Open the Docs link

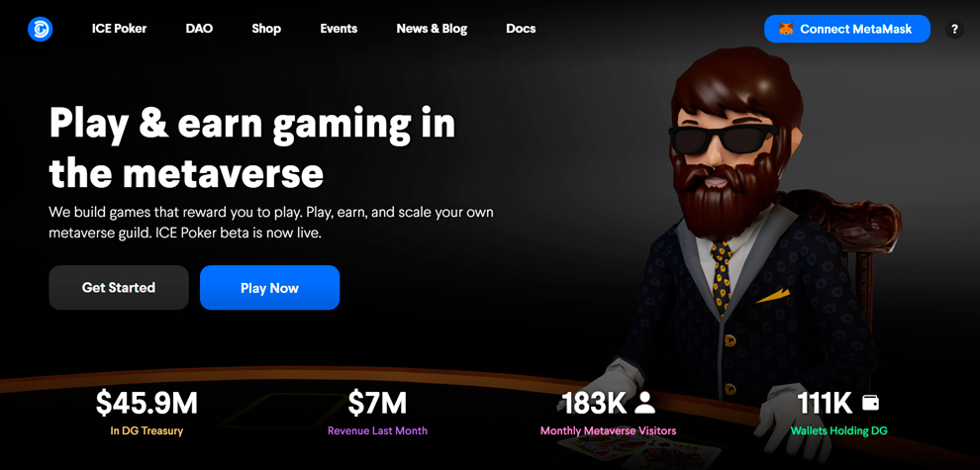[521, 29]
